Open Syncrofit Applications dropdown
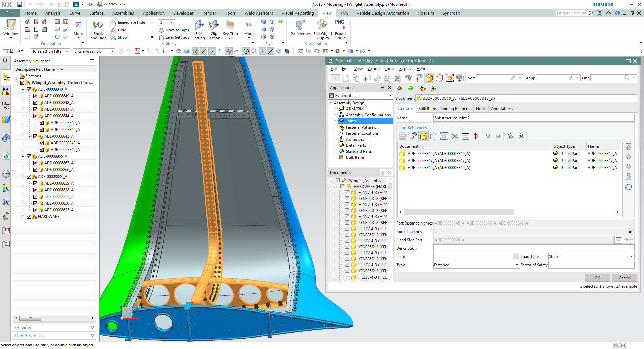Viewport: 644px width, 349px height. pyautogui.click(x=361, y=96)
